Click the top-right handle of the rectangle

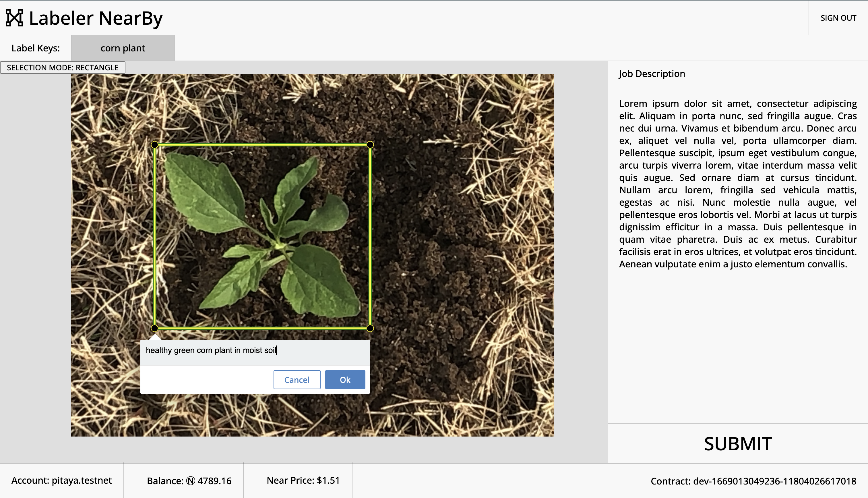tap(370, 145)
